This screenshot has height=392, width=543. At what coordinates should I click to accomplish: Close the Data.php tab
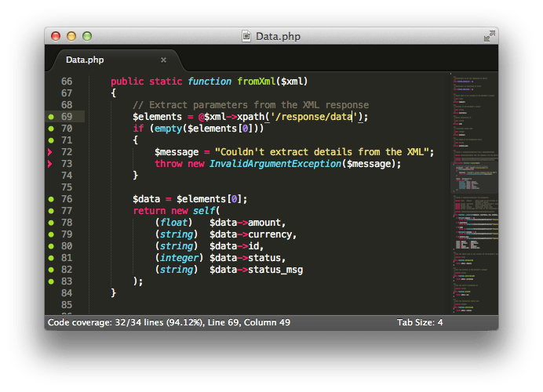tap(163, 60)
